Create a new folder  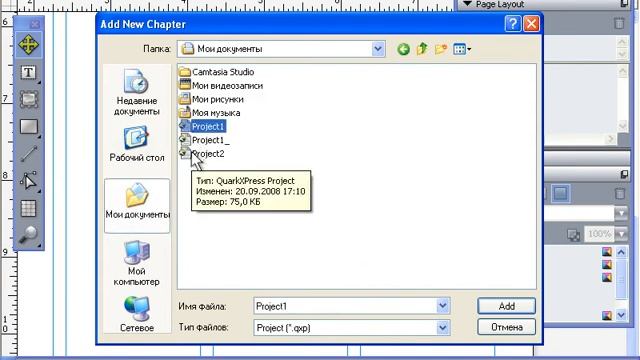tap(441, 49)
